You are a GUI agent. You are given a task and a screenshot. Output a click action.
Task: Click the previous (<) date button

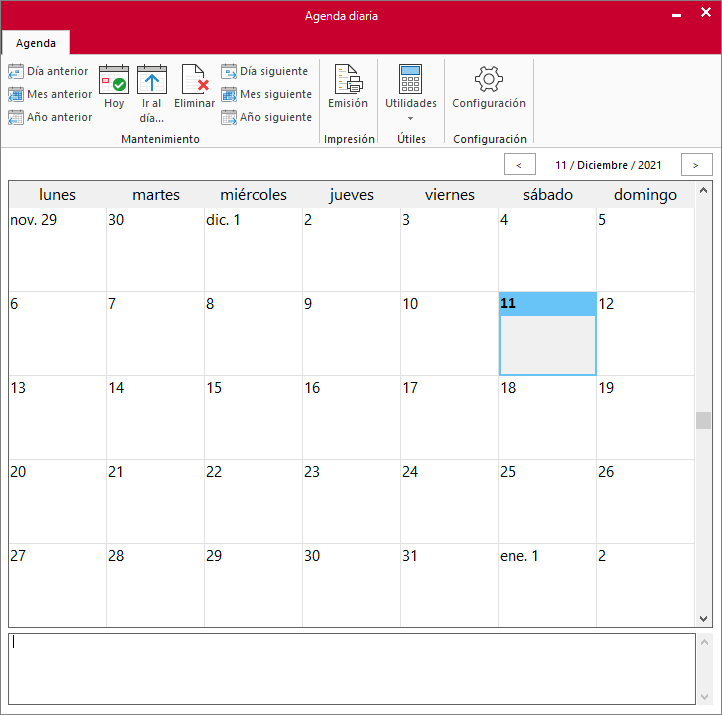[520, 164]
